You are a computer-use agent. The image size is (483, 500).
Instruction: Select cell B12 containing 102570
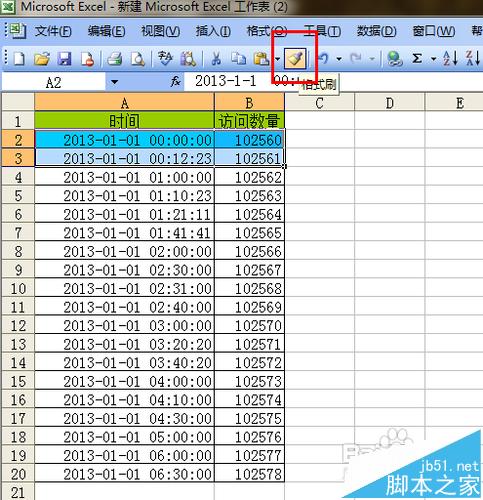tap(250, 326)
